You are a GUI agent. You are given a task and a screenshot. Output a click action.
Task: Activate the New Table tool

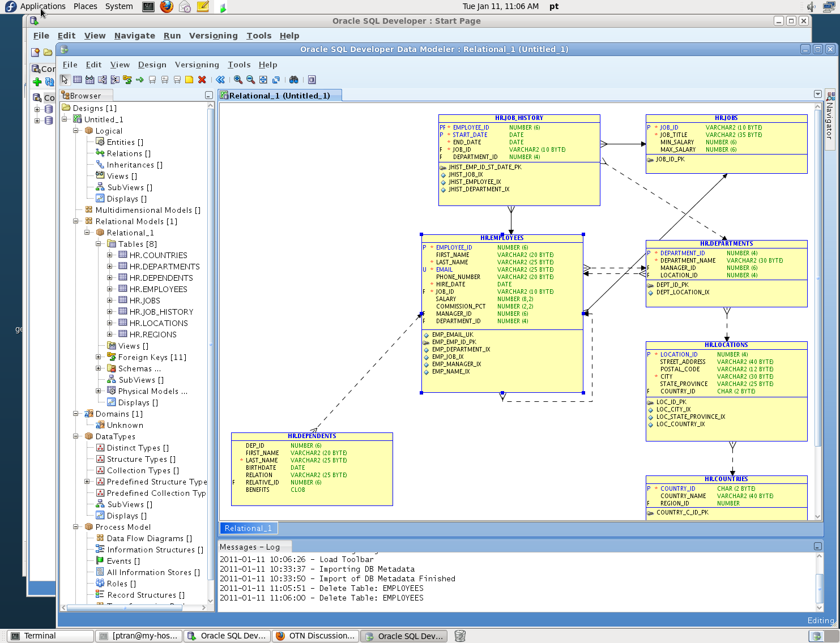click(x=77, y=79)
